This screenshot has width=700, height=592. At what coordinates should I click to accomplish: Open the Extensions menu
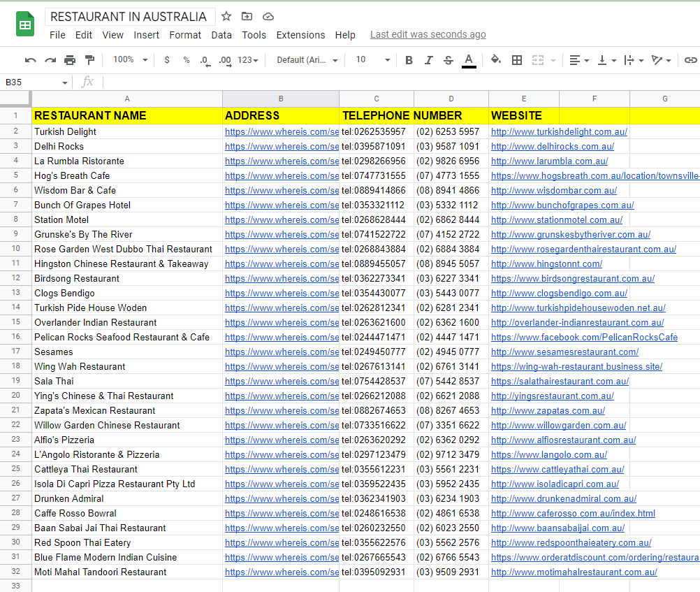coord(300,35)
